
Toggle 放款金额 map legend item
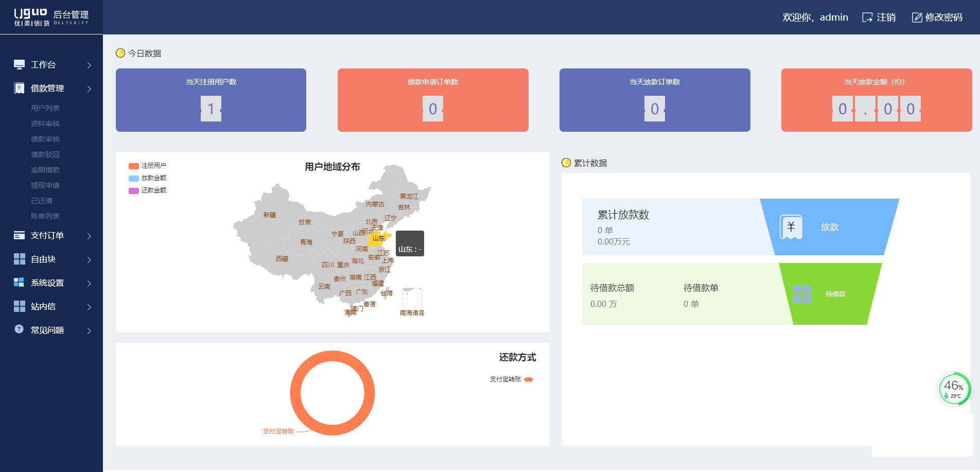[x=147, y=178]
